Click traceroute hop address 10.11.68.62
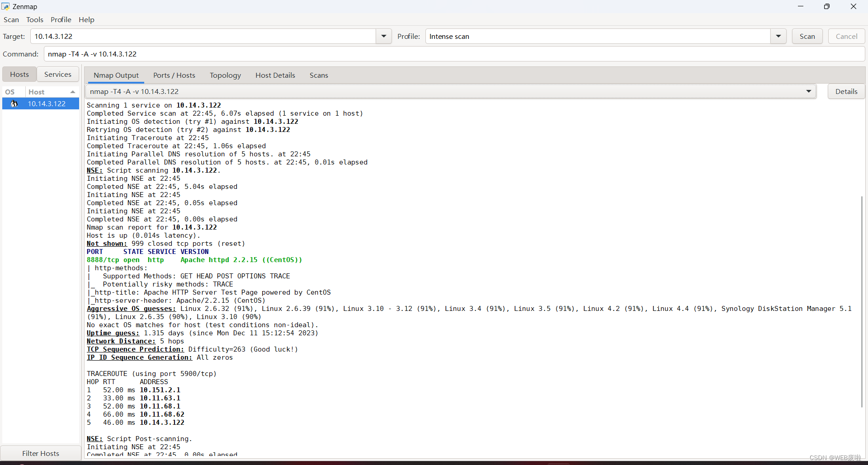The width and height of the screenshot is (868, 465). coord(162,414)
